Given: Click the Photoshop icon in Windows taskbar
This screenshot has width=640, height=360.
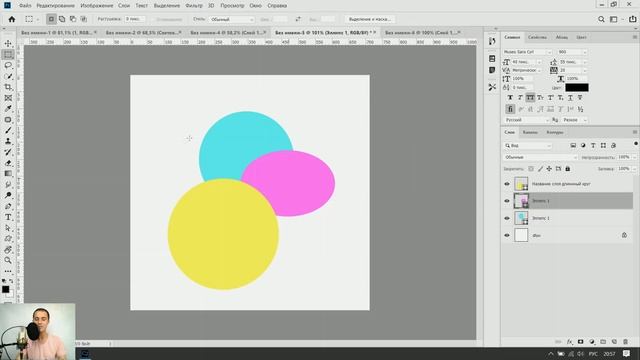Looking at the screenshot, I should 85,354.
